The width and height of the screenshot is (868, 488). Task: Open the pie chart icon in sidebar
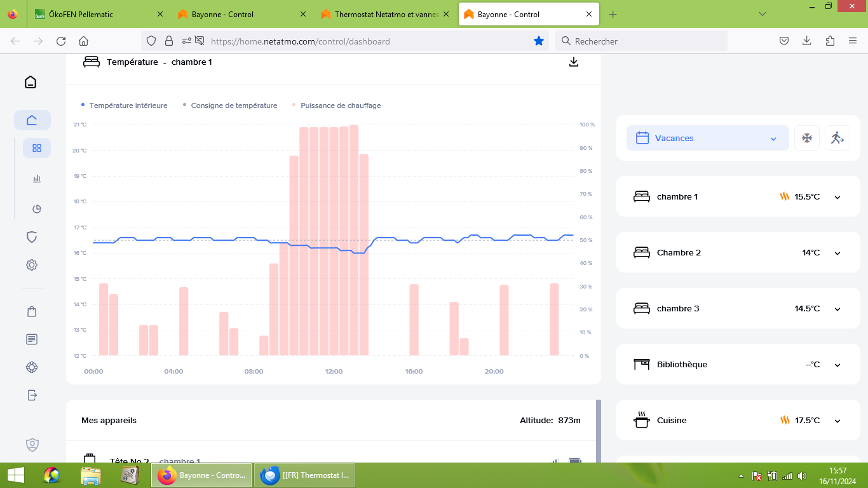click(37, 209)
